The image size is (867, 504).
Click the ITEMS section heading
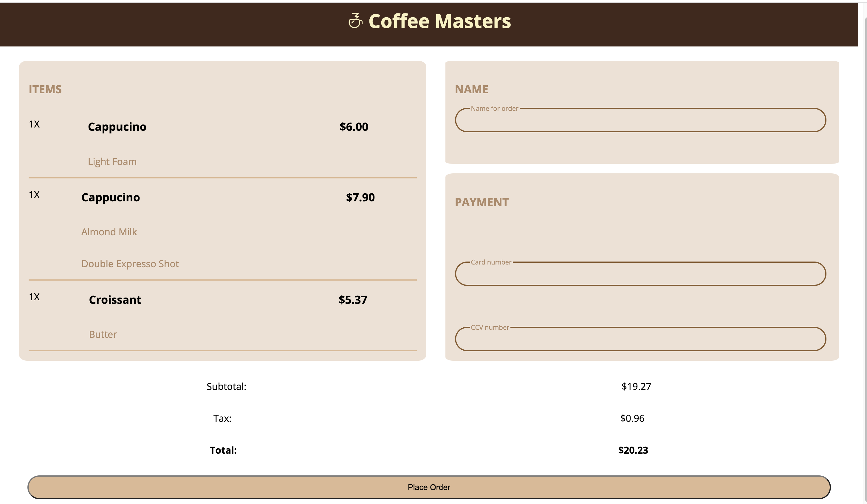click(45, 89)
